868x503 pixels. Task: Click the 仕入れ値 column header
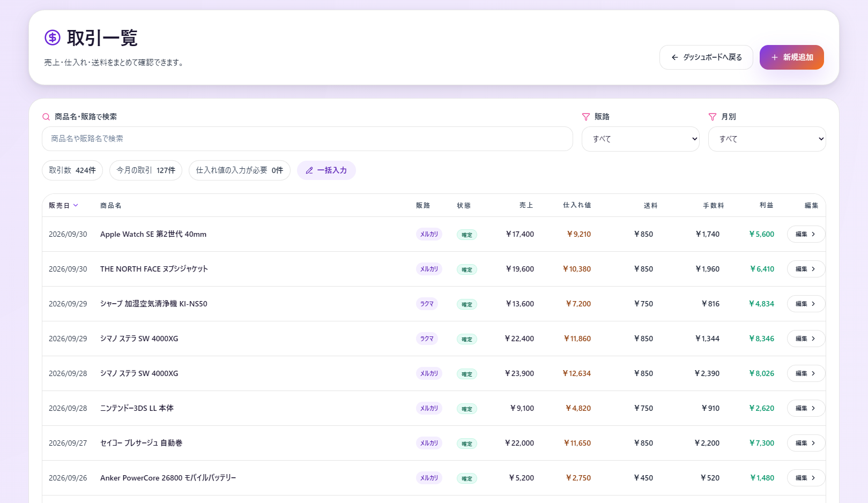(577, 205)
